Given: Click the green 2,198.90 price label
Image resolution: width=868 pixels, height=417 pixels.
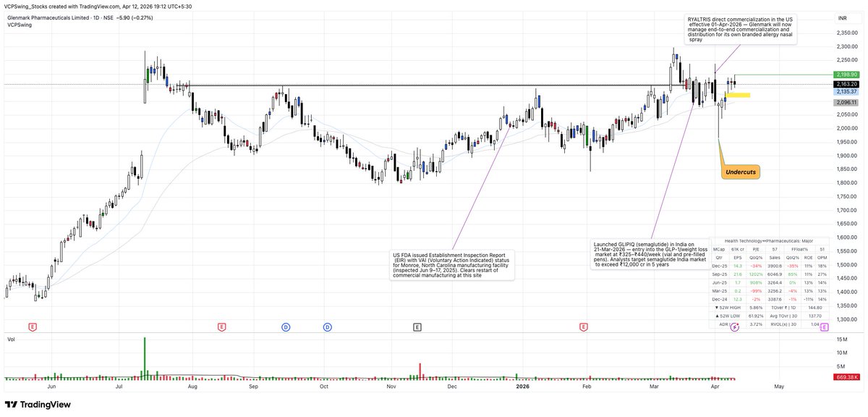Looking at the screenshot, I should (846, 75).
